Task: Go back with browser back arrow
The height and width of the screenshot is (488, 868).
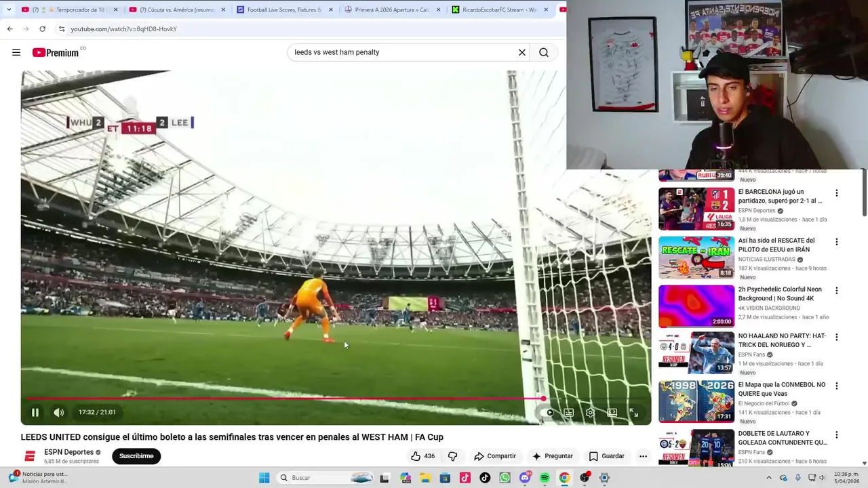Action: point(9,29)
